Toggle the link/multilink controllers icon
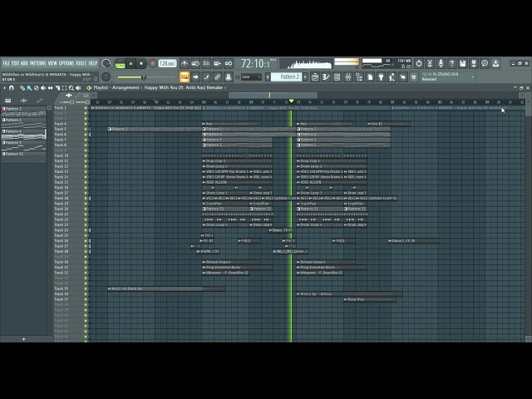532x399 pixels. pyautogui.click(x=218, y=77)
